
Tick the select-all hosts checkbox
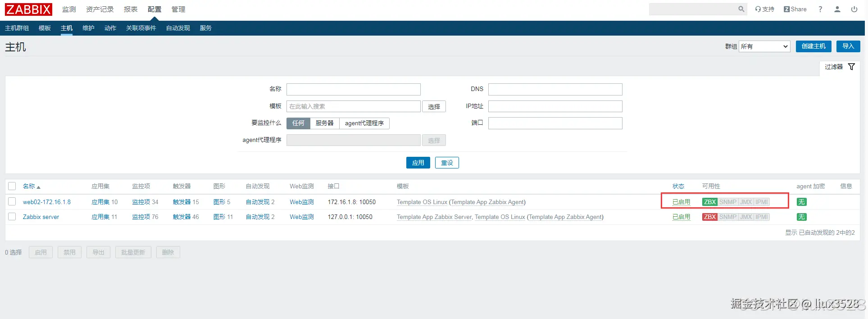pyautogui.click(x=12, y=186)
